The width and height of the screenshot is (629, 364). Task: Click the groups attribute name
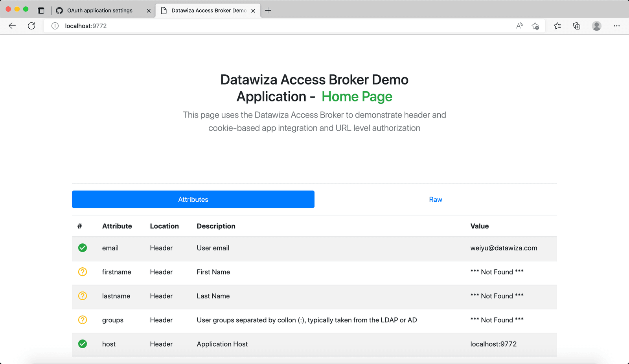coord(113,320)
